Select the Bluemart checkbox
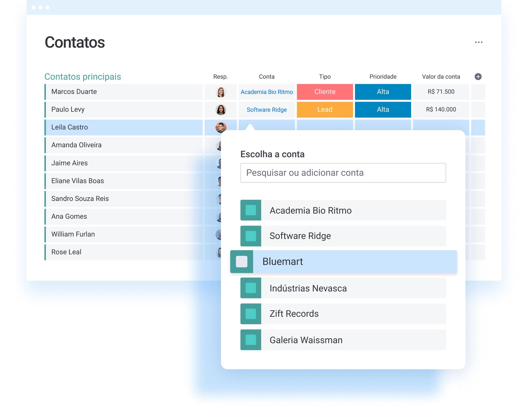The height and width of the screenshot is (420, 528). pyautogui.click(x=242, y=261)
